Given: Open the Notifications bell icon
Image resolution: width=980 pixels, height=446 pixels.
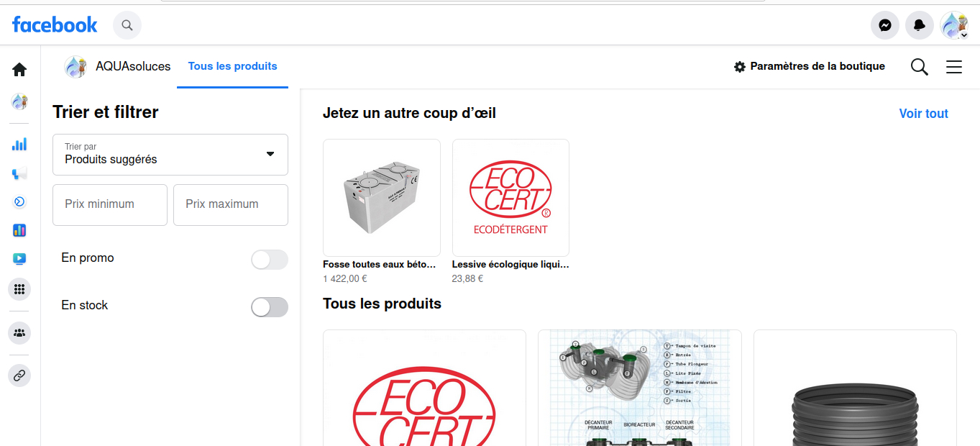Looking at the screenshot, I should [919, 25].
